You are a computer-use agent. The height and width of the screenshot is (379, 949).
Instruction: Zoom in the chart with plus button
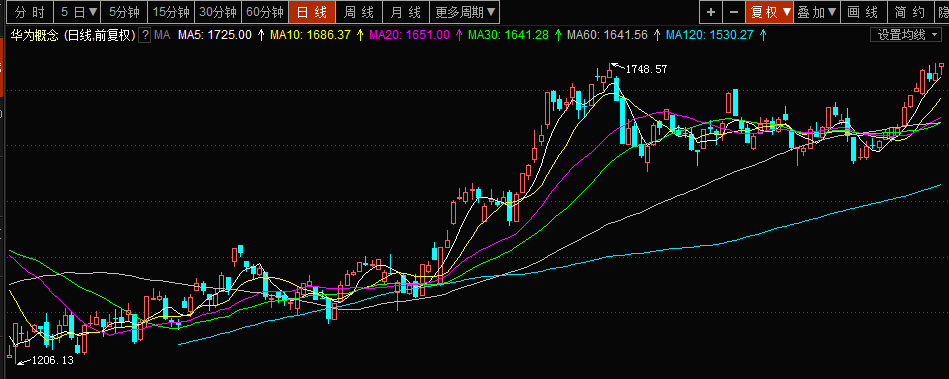711,12
